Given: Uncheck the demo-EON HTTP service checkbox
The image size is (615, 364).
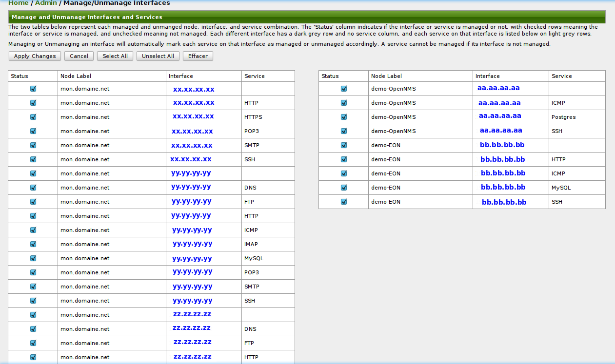Looking at the screenshot, I should pos(344,159).
